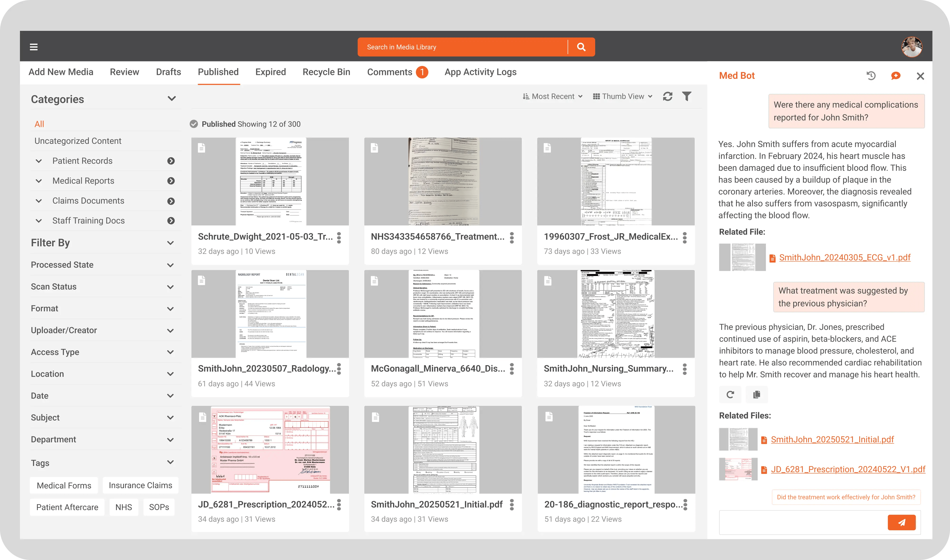Collapse the Categories section

pyautogui.click(x=172, y=99)
